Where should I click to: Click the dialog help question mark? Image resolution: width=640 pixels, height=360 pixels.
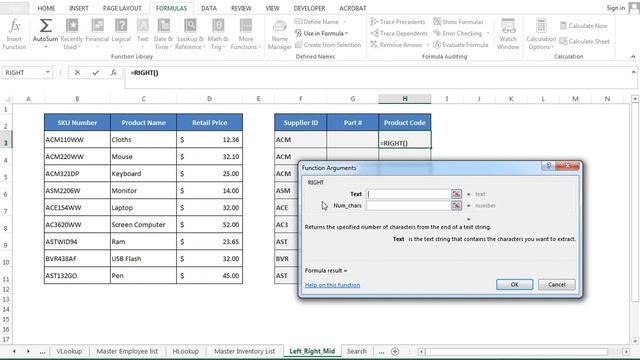tap(548, 165)
